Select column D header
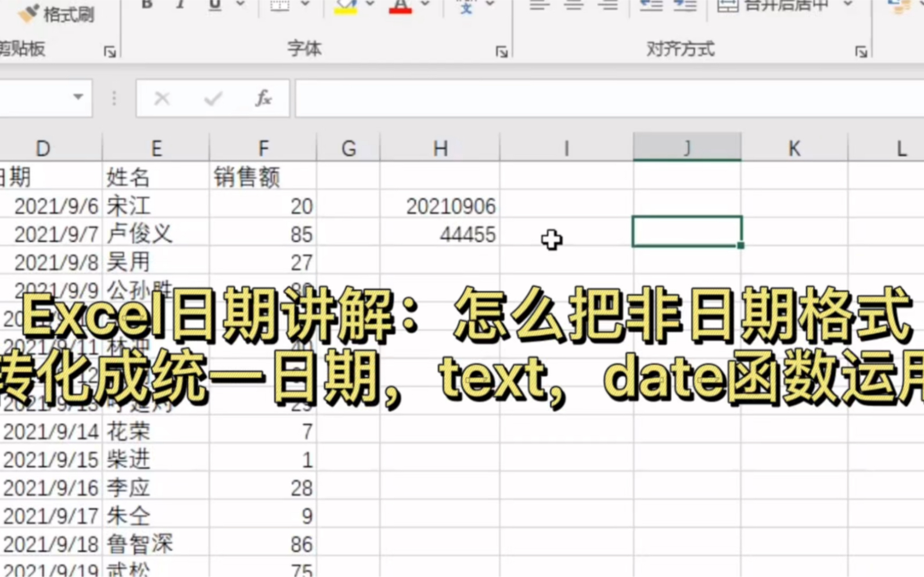Image resolution: width=924 pixels, height=577 pixels. point(51,147)
